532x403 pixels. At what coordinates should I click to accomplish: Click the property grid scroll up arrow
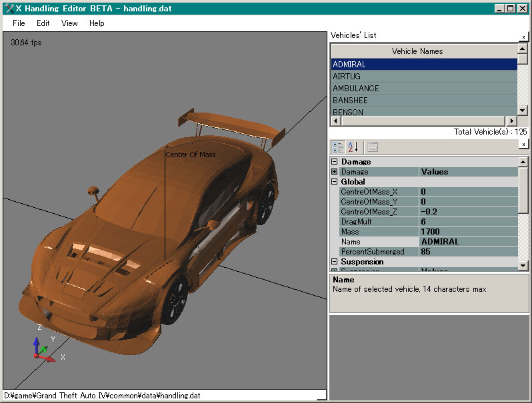point(523,162)
